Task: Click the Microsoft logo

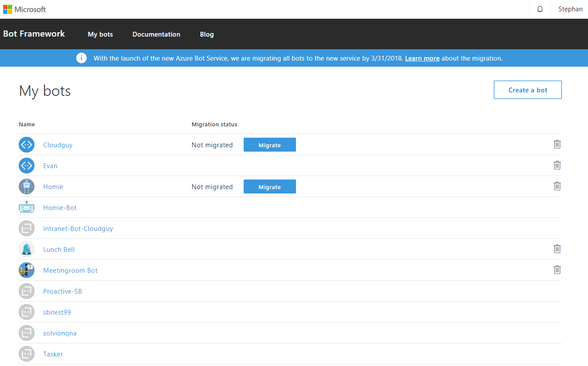Action: [24, 9]
